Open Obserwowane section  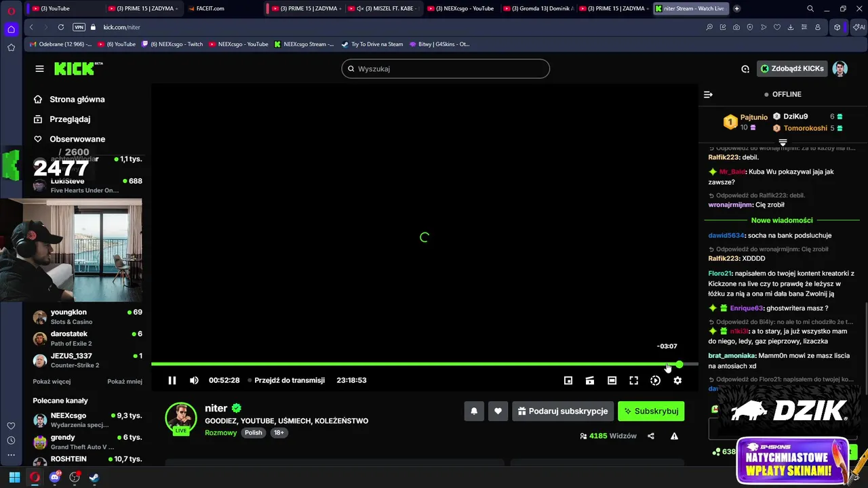(x=77, y=139)
